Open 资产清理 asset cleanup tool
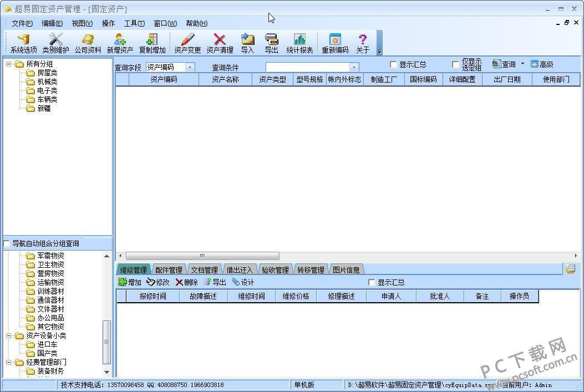584x392 pixels. click(x=220, y=43)
